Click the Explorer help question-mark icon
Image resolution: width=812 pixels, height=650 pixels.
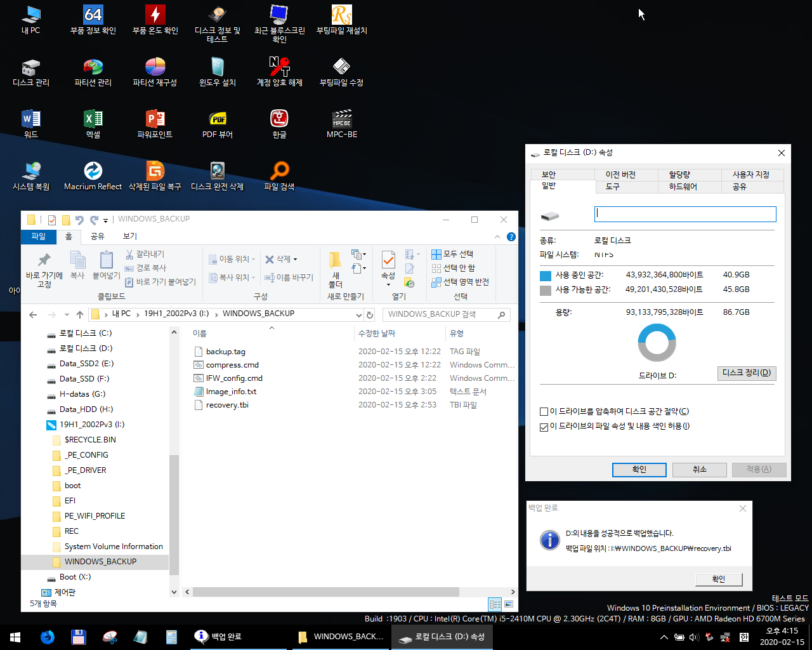click(511, 237)
